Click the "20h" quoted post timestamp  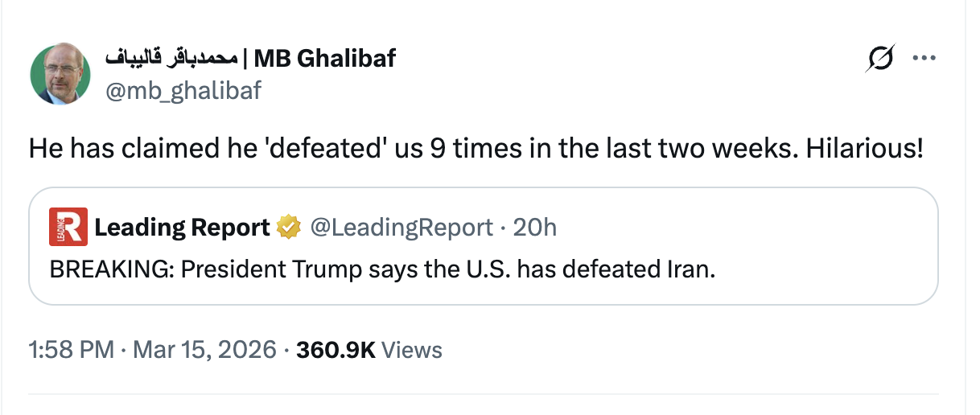click(x=534, y=228)
